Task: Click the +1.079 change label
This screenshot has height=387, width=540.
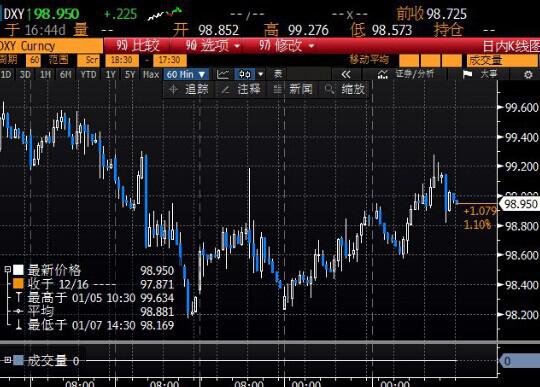Action: click(x=480, y=211)
